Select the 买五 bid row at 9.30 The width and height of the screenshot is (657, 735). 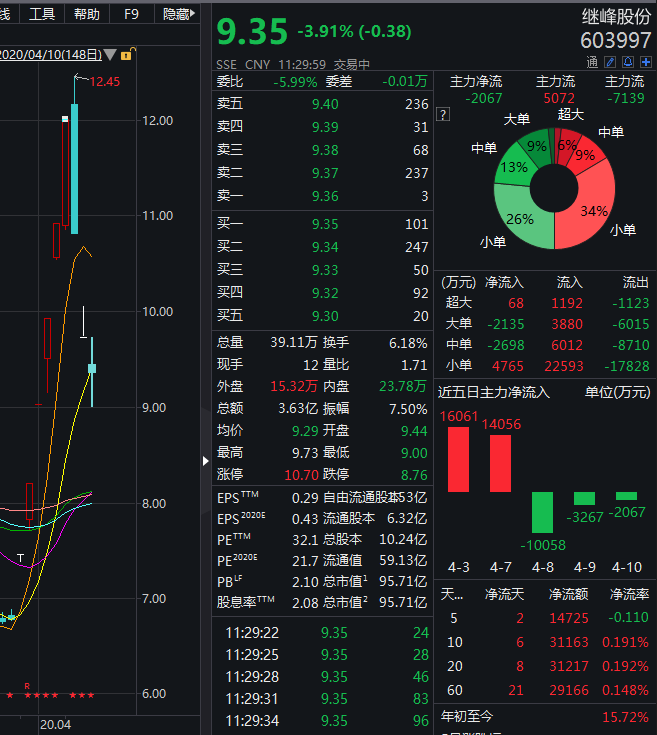point(322,316)
